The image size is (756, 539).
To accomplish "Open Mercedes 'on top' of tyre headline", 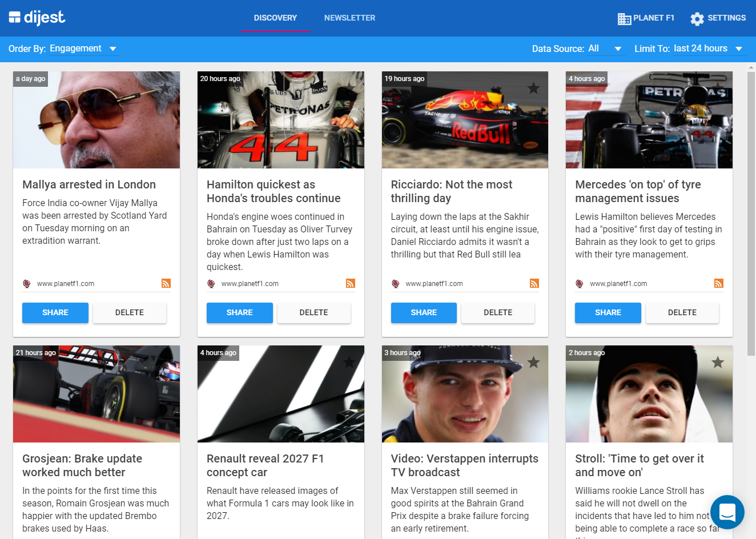I will click(638, 191).
